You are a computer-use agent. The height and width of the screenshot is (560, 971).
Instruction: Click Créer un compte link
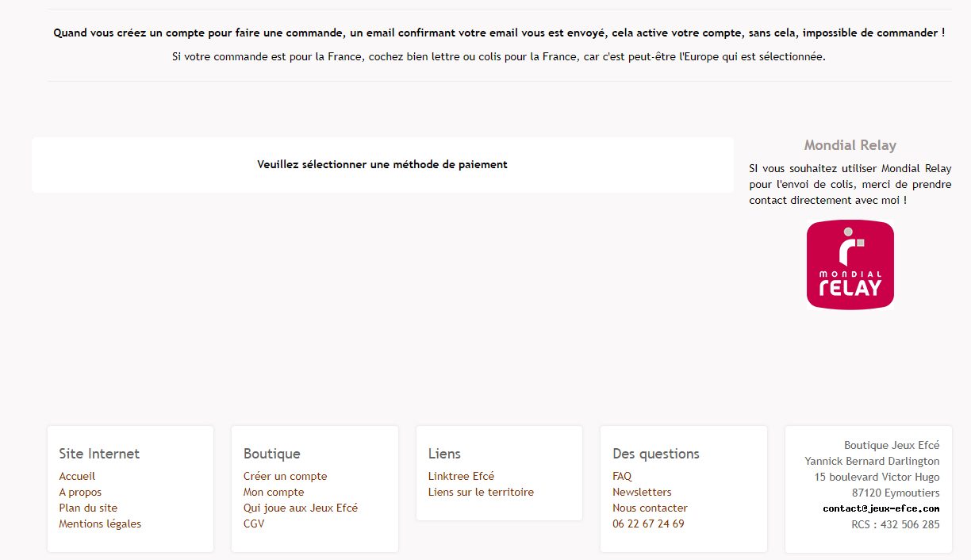[285, 477]
